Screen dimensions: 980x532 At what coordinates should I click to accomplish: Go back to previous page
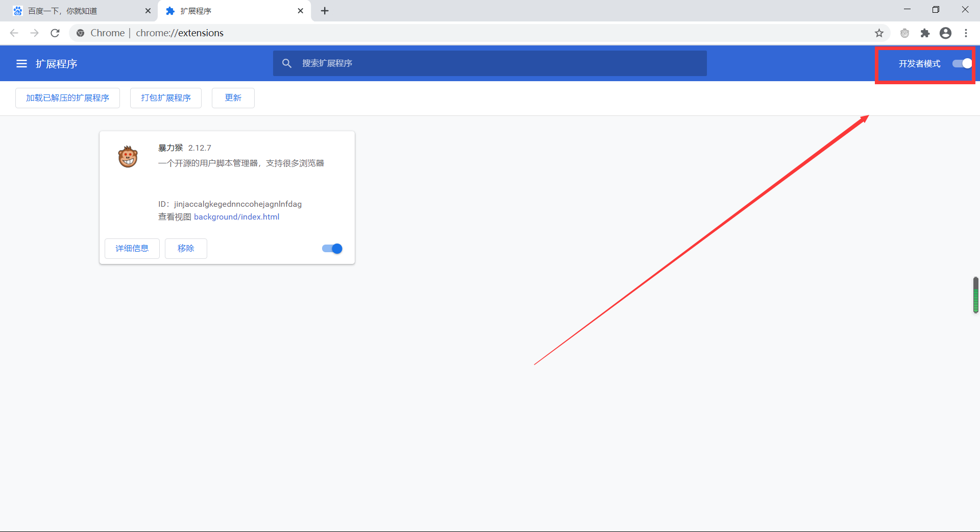14,33
